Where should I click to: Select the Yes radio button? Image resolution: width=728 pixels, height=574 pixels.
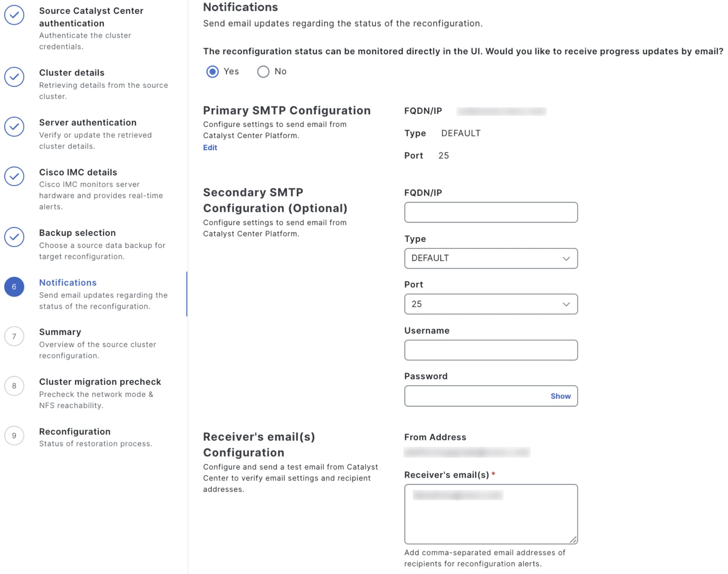click(x=212, y=72)
